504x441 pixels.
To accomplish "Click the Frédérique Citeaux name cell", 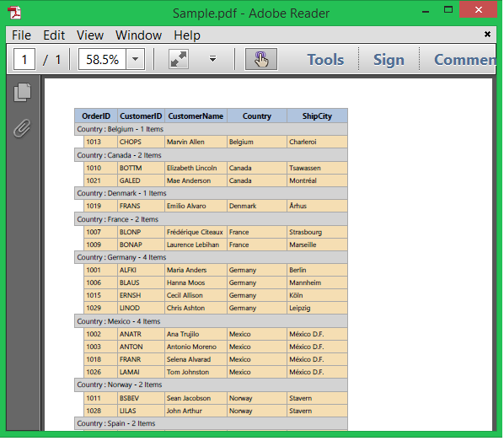I will pyautogui.click(x=196, y=232).
